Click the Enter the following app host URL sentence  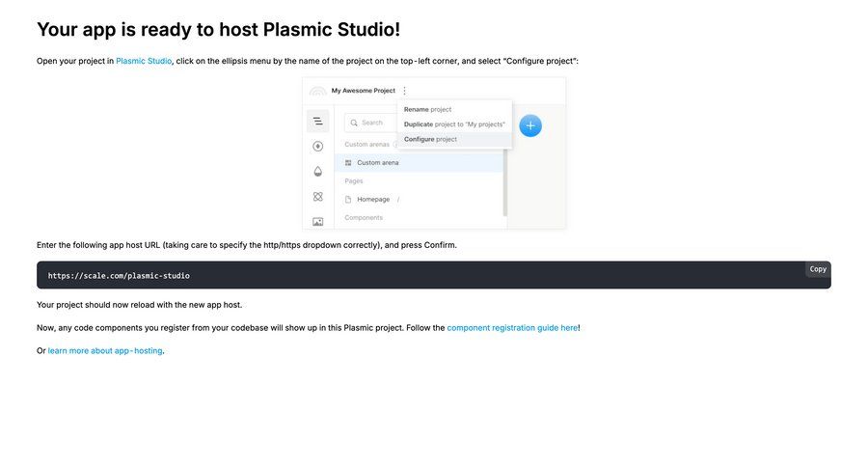click(246, 245)
